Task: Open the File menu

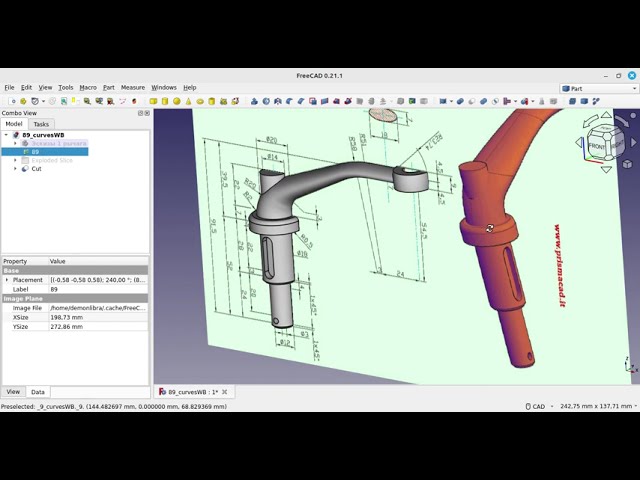Action: [9, 87]
